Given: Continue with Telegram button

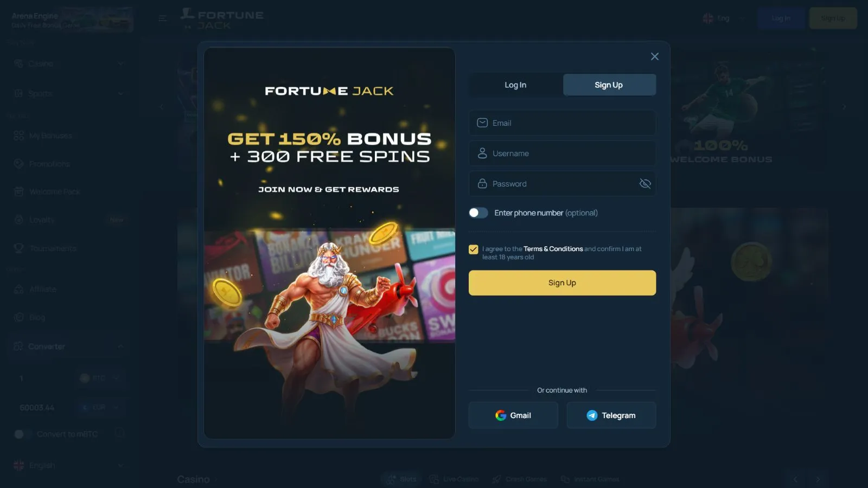Looking at the screenshot, I should (611, 415).
